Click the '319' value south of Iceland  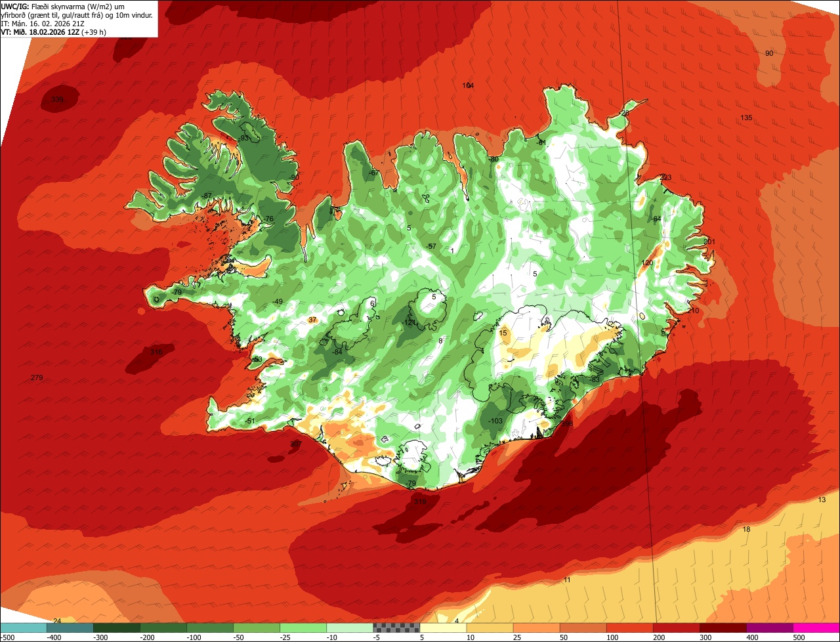tap(420, 502)
